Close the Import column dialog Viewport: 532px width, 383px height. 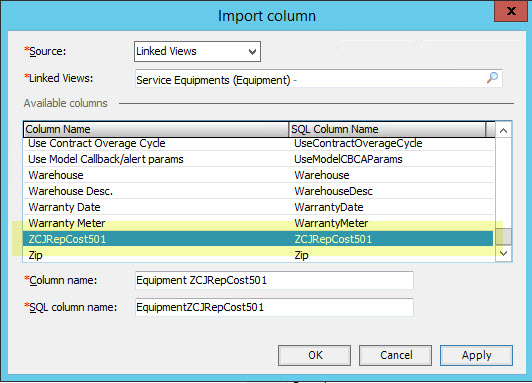coord(511,11)
